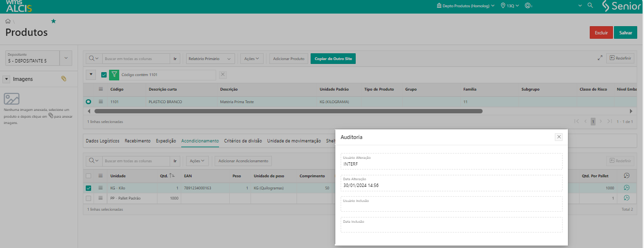Check the PP - Pallet Padrão row checkbox
The image size is (644, 248).
pos(88,198)
